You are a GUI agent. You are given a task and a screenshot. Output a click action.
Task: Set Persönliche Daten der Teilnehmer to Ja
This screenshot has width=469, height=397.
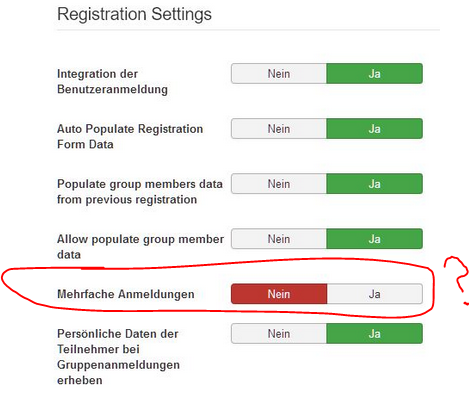[x=375, y=334]
